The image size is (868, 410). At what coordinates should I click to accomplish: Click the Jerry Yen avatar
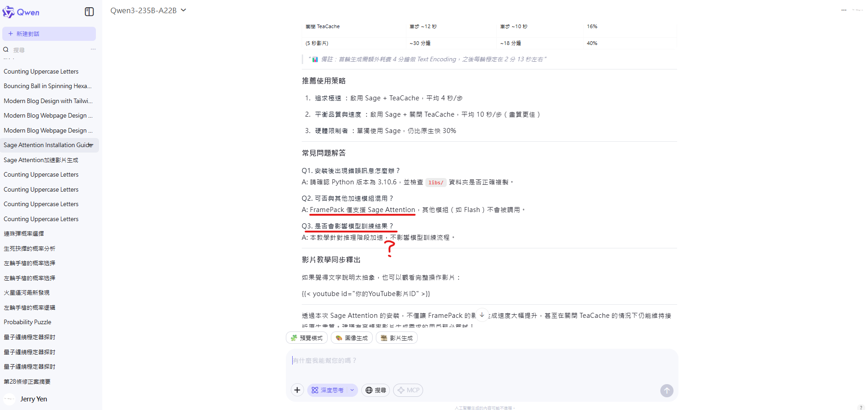coord(9,399)
